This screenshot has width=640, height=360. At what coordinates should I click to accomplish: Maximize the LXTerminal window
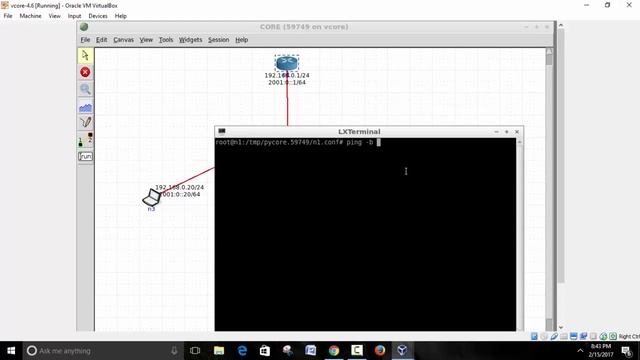(507, 131)
